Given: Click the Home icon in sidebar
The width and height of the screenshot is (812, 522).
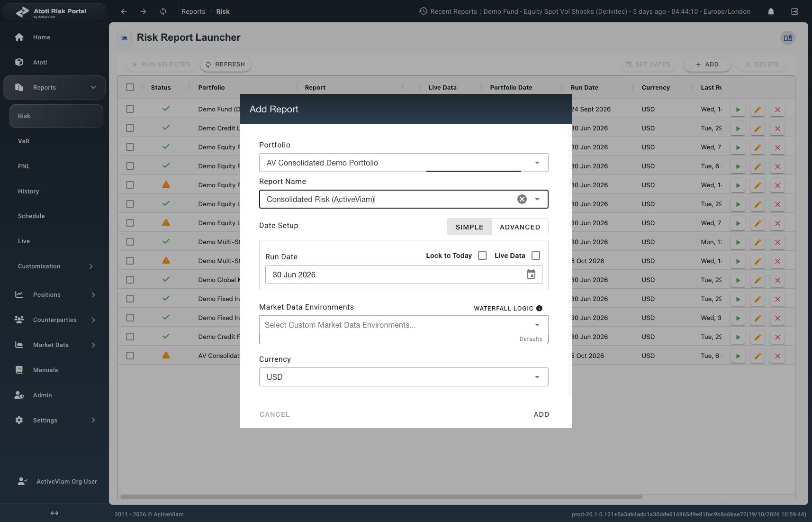Looking at the screenshot, I should pyautogui.click(x=19, y=37).
